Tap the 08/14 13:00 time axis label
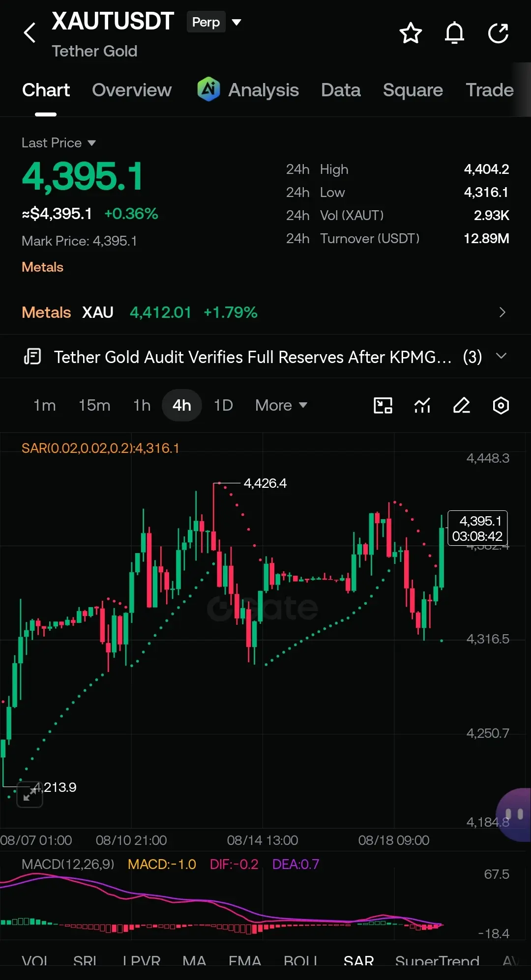The height and width of the screenshot is (980, 531). (x=263, y=840)
